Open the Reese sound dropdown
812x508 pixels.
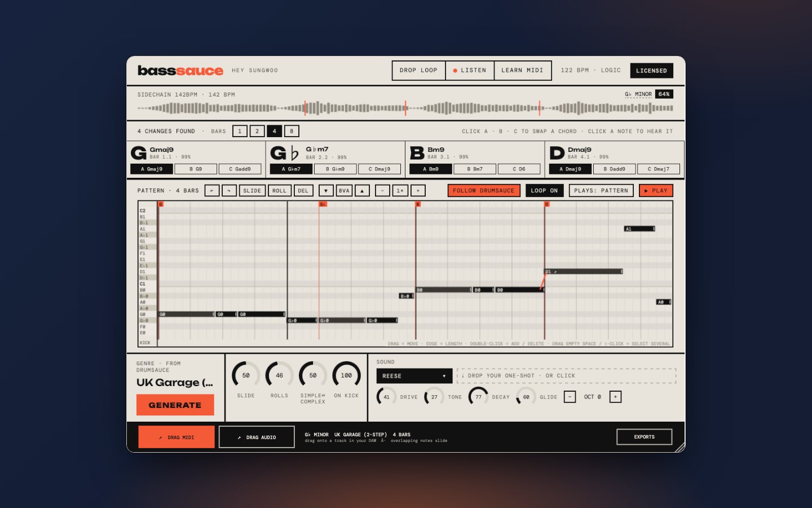[414, 376]
